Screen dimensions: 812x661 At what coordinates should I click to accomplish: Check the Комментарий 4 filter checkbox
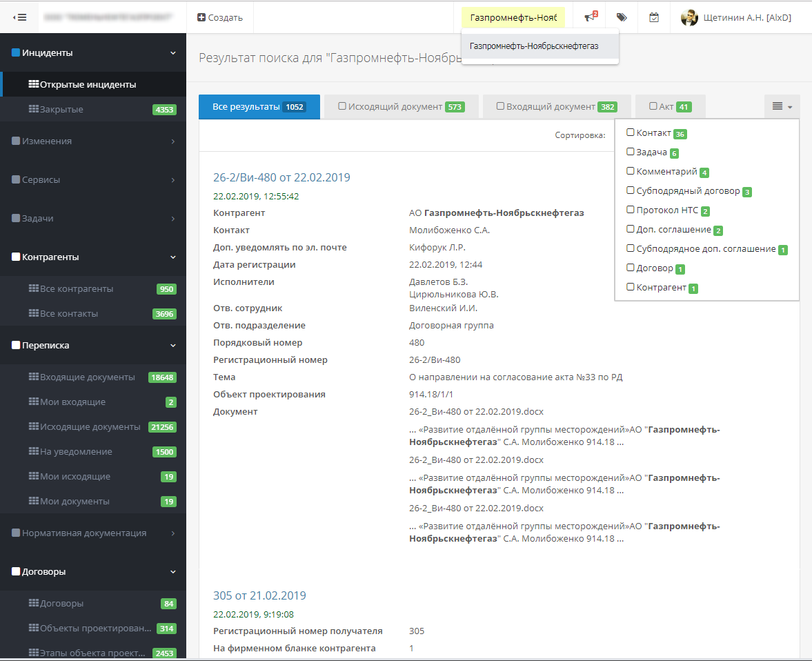coord(631,171)
